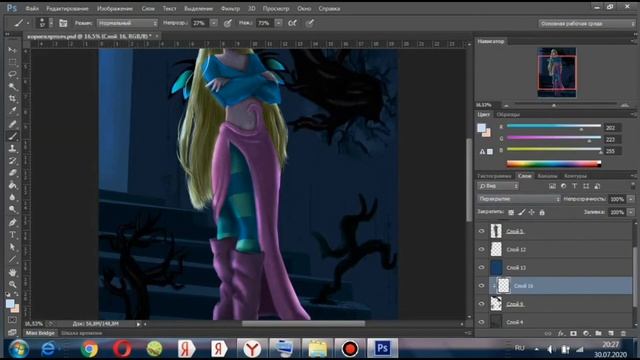
Task: Open the layer opacity dropdown arrow
Action: [x=631, y=199]
